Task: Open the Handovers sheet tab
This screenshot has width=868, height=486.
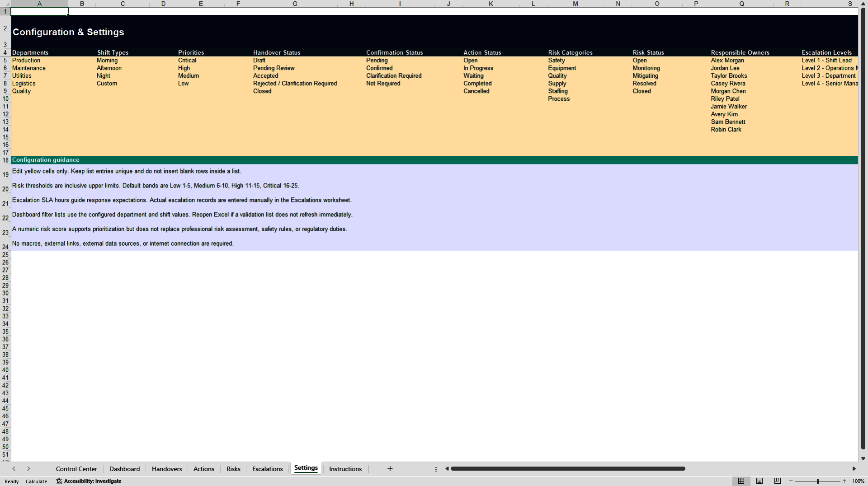Action: coord(167,469)
